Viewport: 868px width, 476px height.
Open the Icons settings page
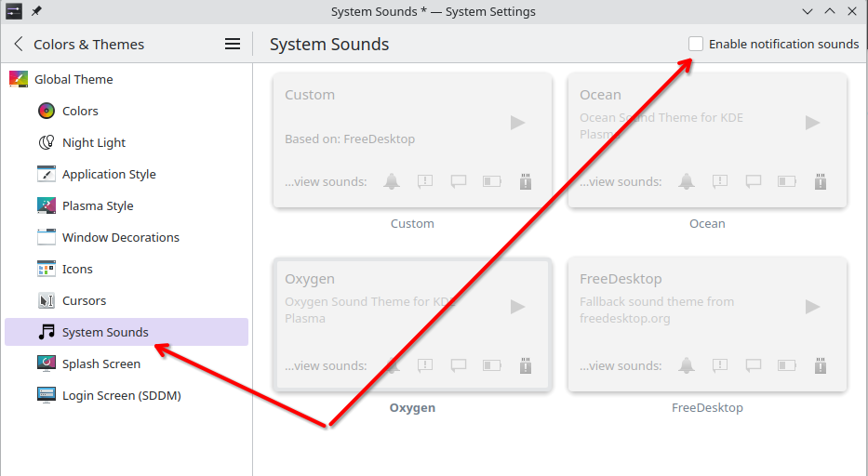[x=77, y=270]
